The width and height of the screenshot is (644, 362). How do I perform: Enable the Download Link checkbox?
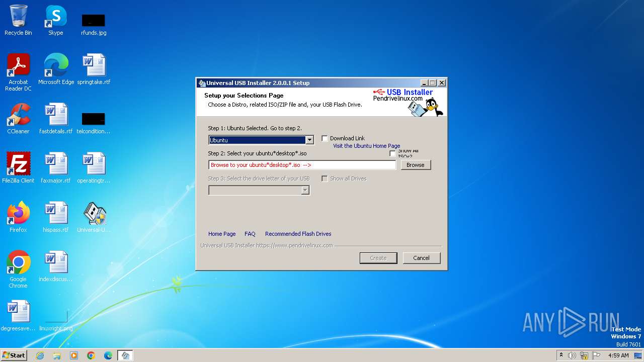pyautogui.click(x=325, y=138)
